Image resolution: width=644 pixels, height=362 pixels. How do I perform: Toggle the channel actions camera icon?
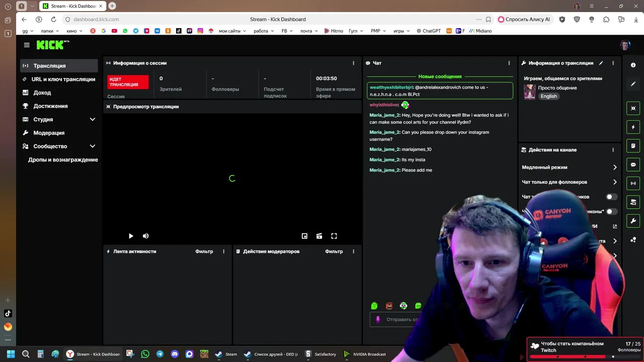point(633,202)
